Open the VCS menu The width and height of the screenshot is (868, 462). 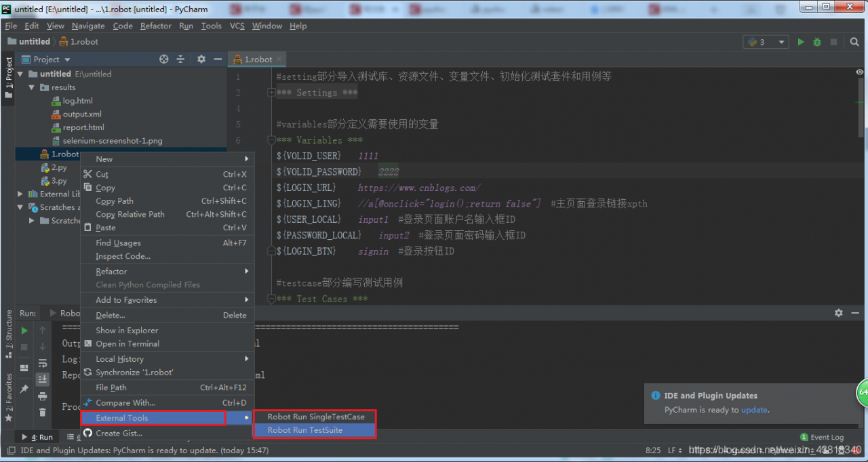pyautogui.click(x=237, y=26)
